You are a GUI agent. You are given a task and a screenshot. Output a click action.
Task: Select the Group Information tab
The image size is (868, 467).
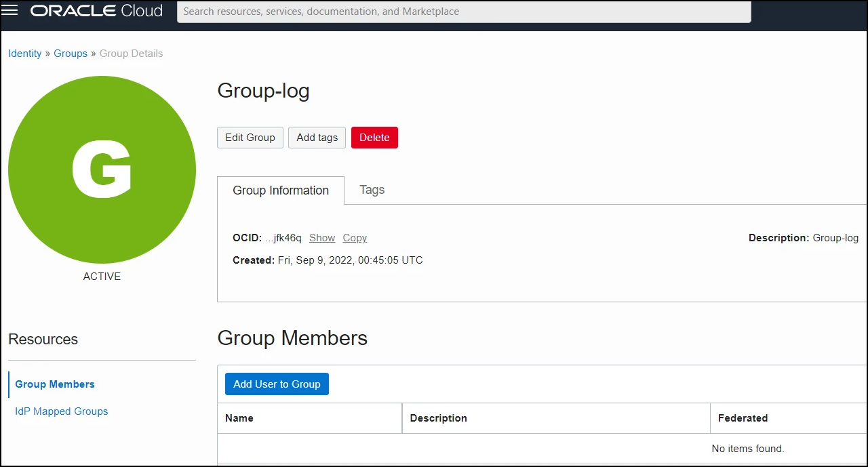281,190
